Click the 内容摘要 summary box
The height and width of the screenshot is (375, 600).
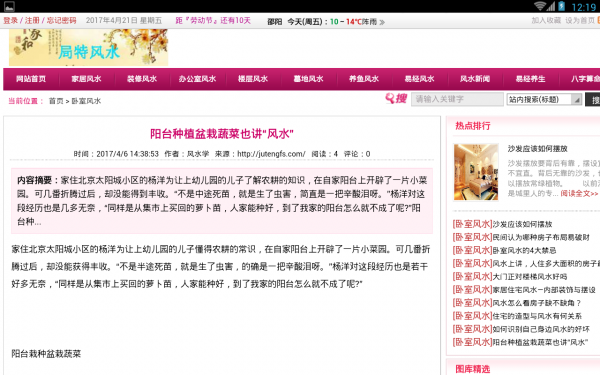(222, 201)
